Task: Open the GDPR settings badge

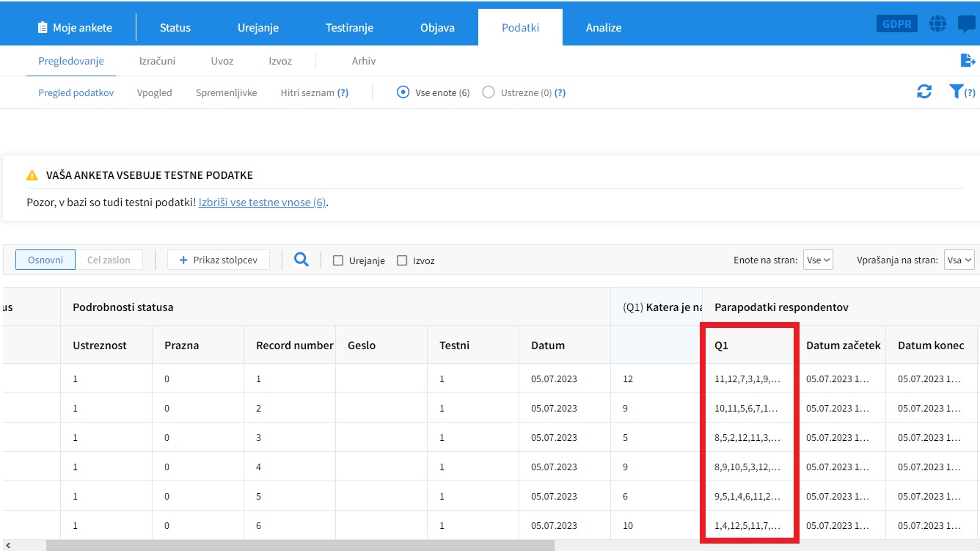Action: tap(896, 23)
